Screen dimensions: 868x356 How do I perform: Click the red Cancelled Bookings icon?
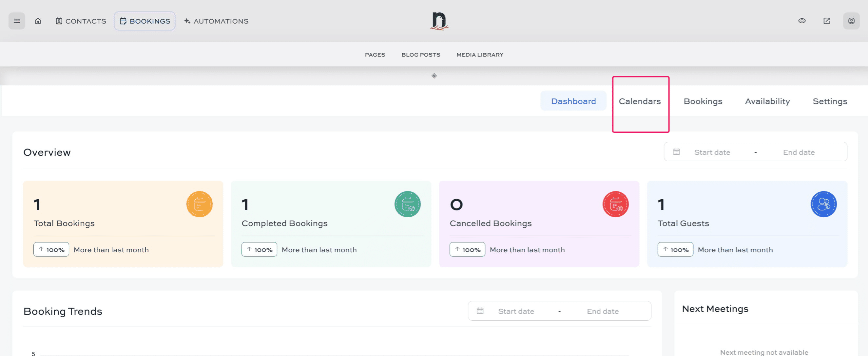coord(615,204)
